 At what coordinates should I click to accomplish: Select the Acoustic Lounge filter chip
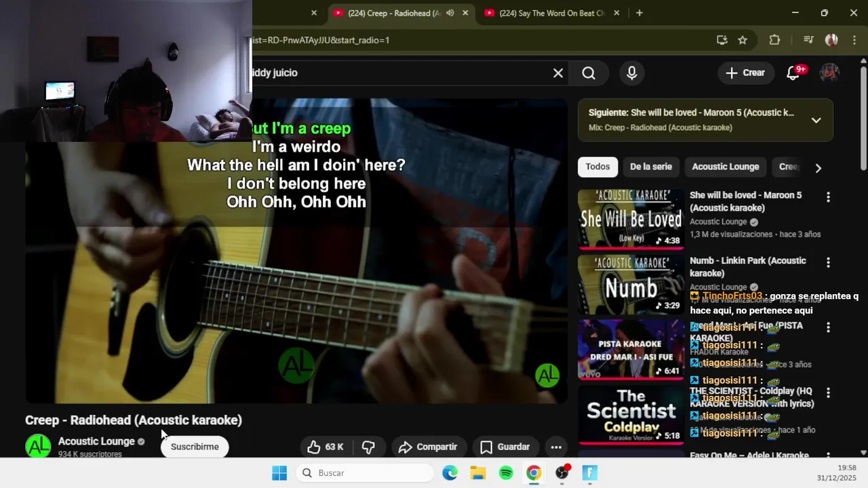[726, 167]
